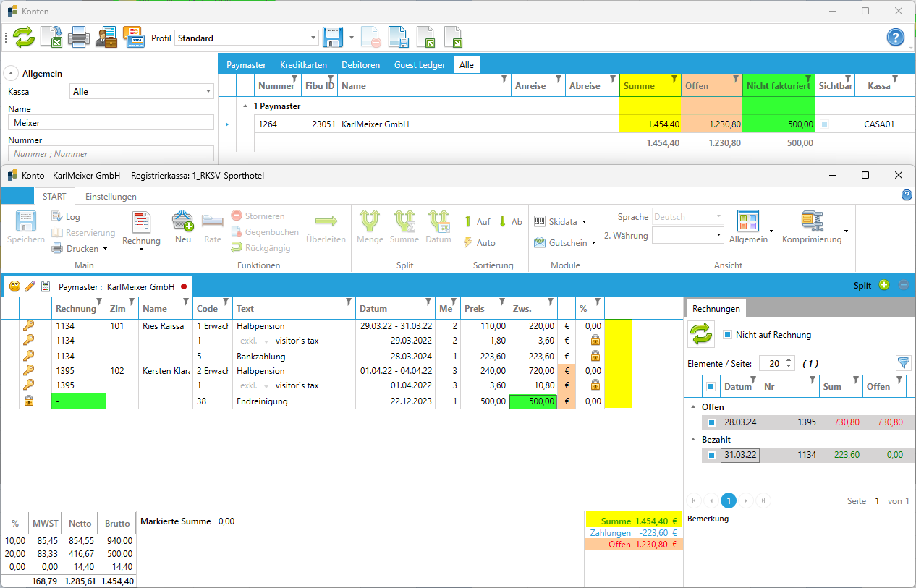Image resolution: width=916 pixels, height=588 pixels.
Task: Click the Nummer input field
Action: [111, 153]
